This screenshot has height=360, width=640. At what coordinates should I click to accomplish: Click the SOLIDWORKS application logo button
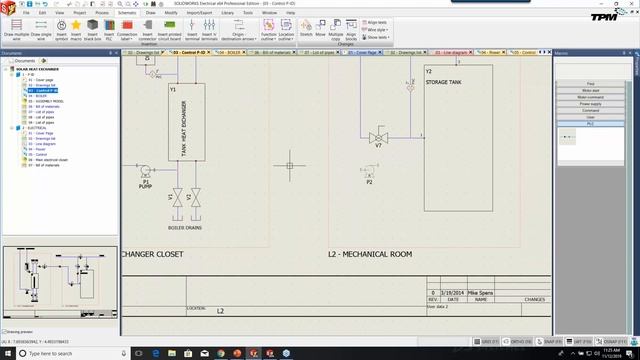[8, 8]
